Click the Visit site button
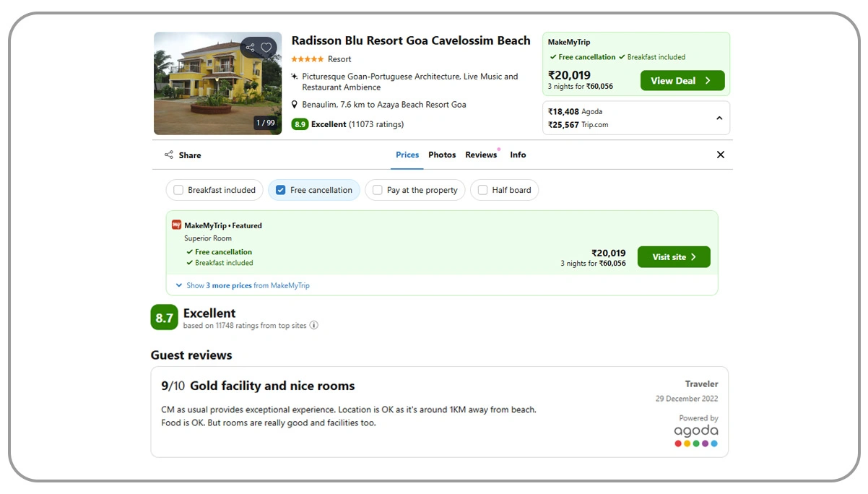The image size is (868, 494). [x=673, y=256]
